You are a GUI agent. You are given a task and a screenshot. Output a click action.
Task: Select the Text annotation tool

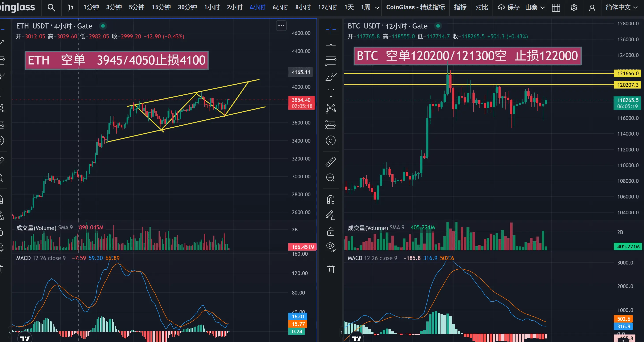click(x=331, y=93)
